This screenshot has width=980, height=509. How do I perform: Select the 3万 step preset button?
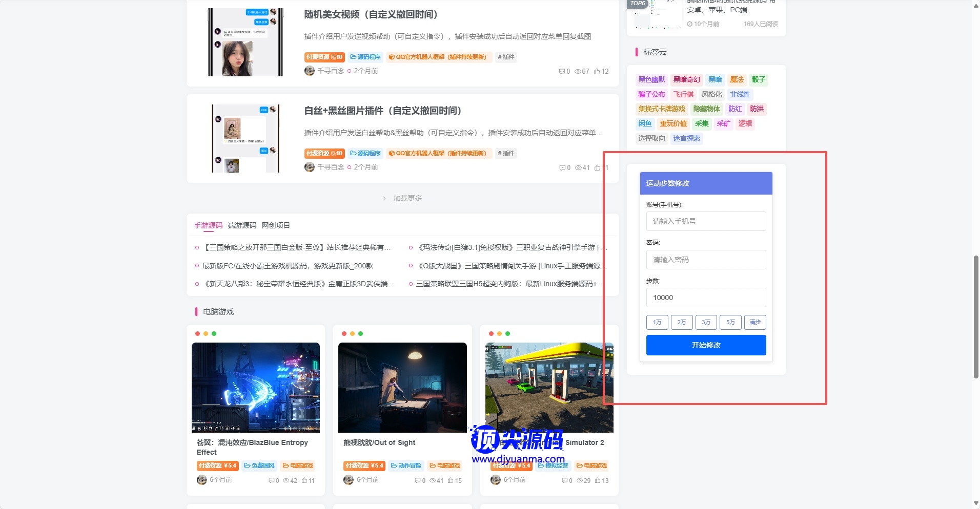pos(706,322)
